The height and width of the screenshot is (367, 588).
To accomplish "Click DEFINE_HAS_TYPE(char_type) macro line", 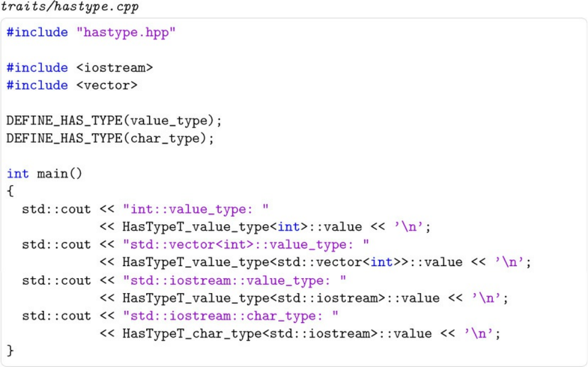I will [x=110, y=139].
